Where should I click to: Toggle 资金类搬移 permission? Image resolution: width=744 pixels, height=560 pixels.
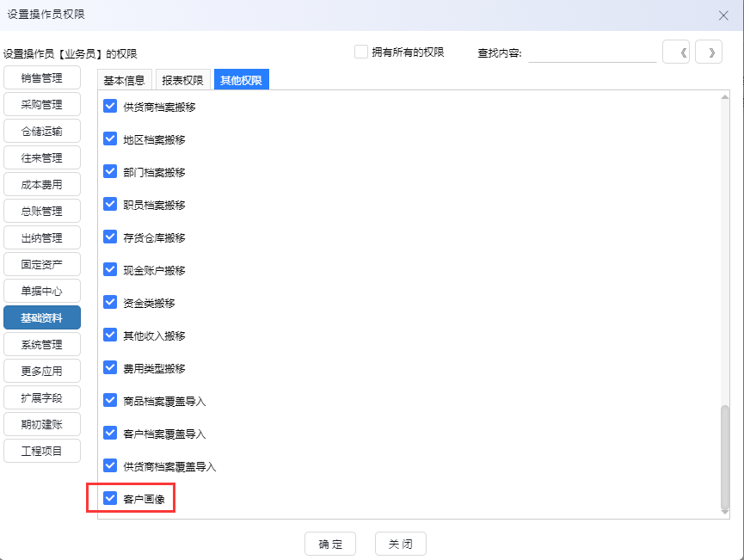pyautogui.click(x=110, y=302)
